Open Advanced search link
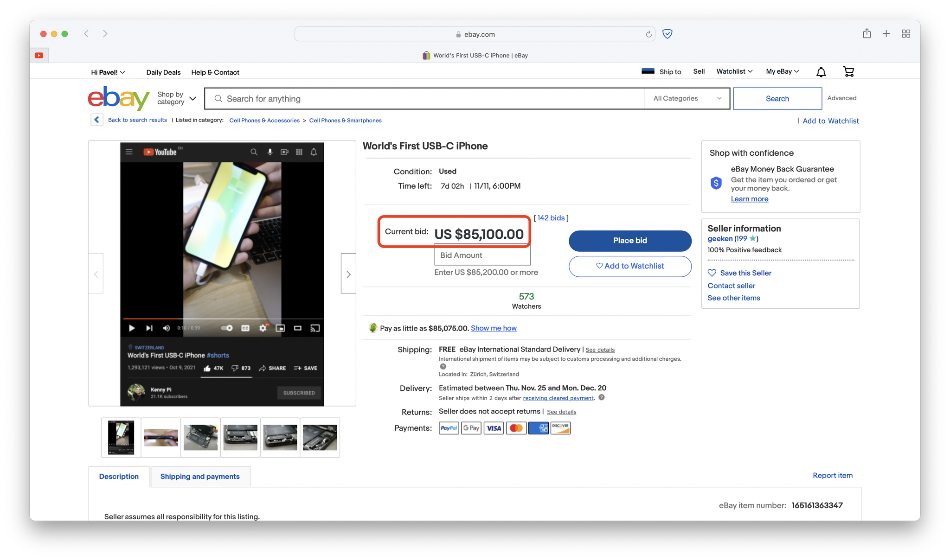The image size is (950, 560). [x=842, y=98]
